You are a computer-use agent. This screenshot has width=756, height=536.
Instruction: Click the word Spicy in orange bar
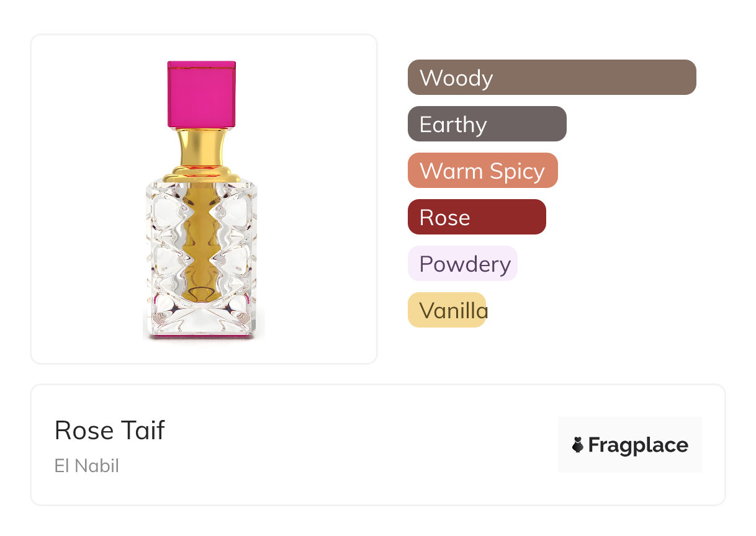coord(515,171)
